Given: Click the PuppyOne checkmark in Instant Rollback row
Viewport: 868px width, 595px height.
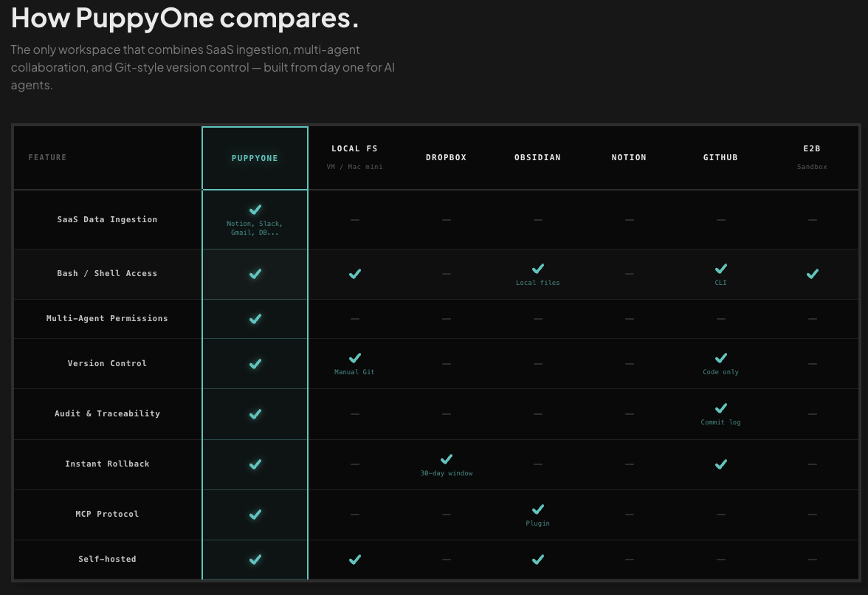Looking at the screenshot, I should click(255, 464).
